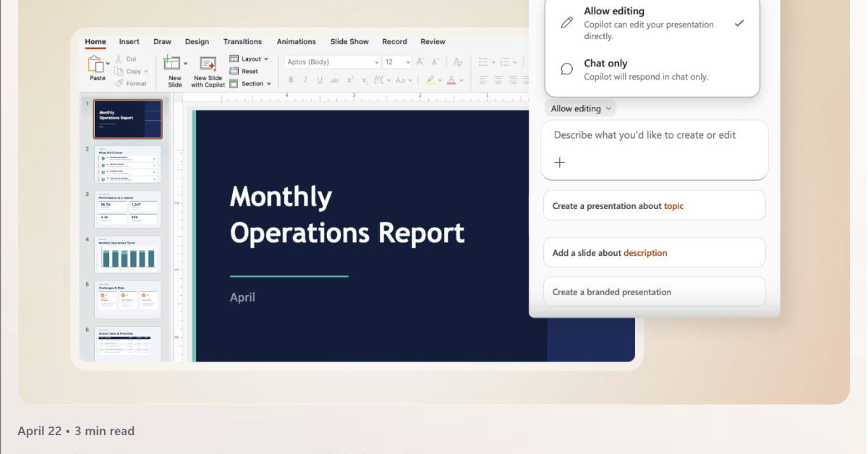Viewport: 868px width, 454px height.
Task: Click the Paste clipboard icon
Action: click(x=97, y=64)
